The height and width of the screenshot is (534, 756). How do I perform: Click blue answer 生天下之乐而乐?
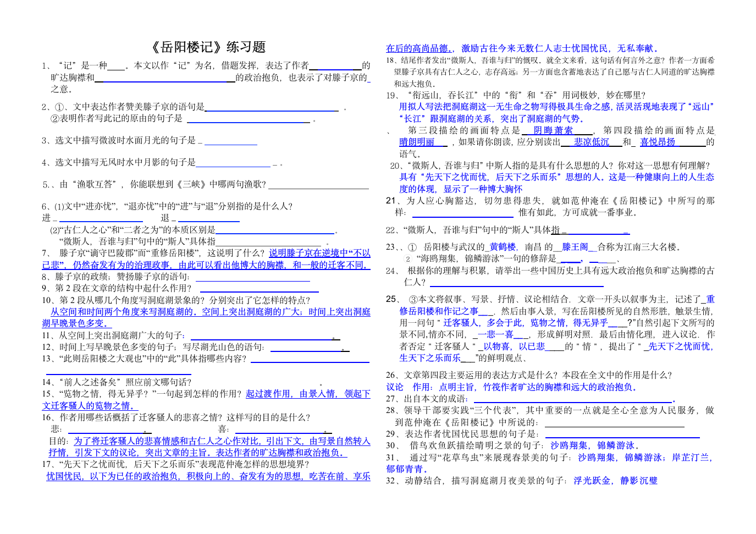(430, 358)
